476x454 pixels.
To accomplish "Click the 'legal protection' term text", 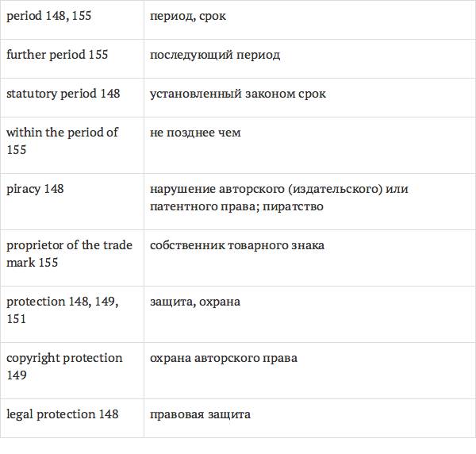I will [x=51, y=414].
